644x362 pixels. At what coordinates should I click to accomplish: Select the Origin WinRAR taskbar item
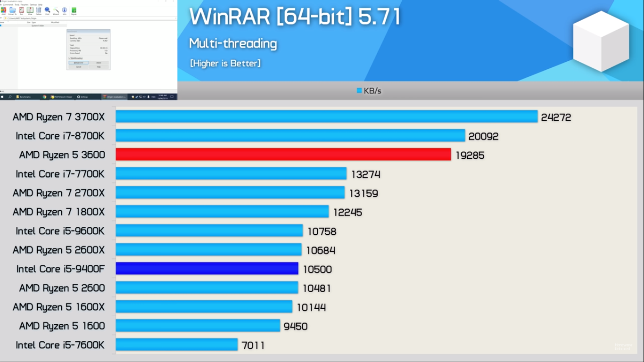[x=115, y=97]
